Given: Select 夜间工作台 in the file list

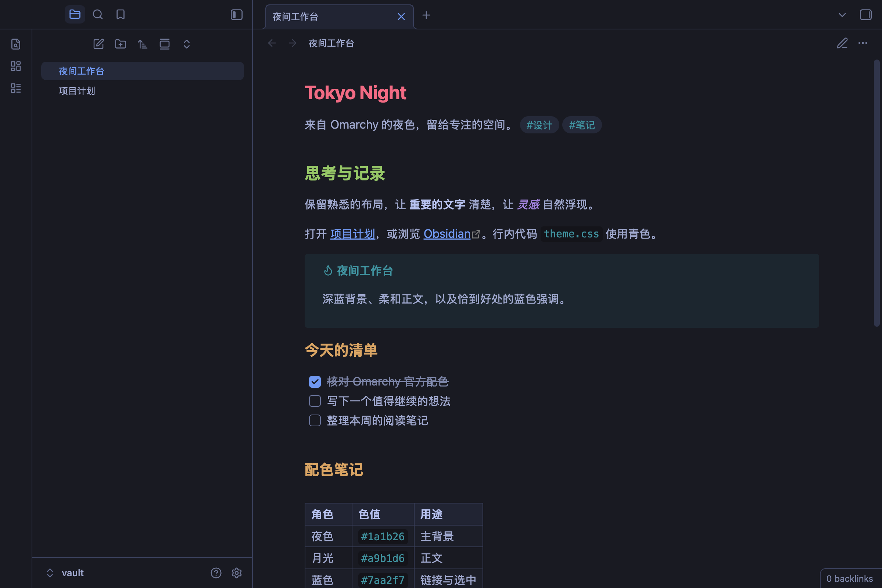Looking at the screenshot, I should pyautogui.click(x=143, y=71).
